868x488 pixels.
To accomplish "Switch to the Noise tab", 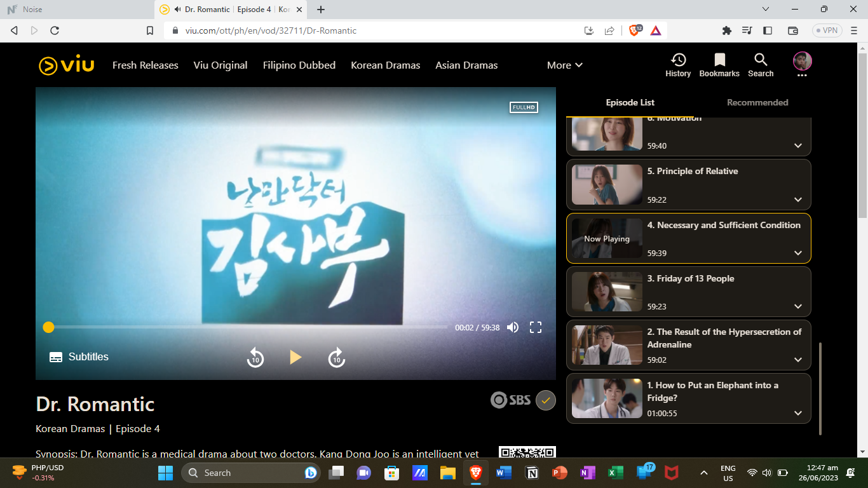I will tap(77, 10).
